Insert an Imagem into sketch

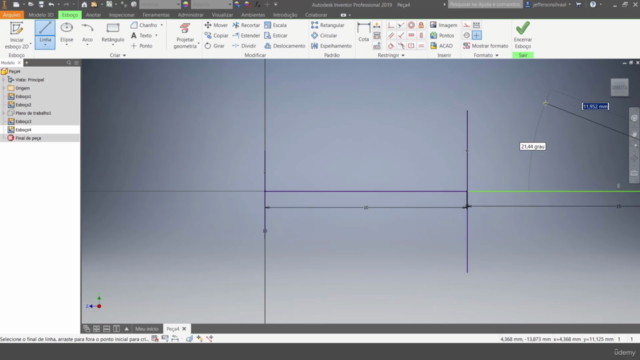(443, 25)
